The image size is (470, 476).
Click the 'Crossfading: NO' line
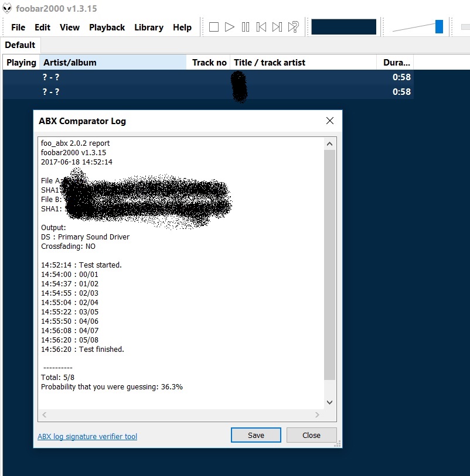coord(68,246)
